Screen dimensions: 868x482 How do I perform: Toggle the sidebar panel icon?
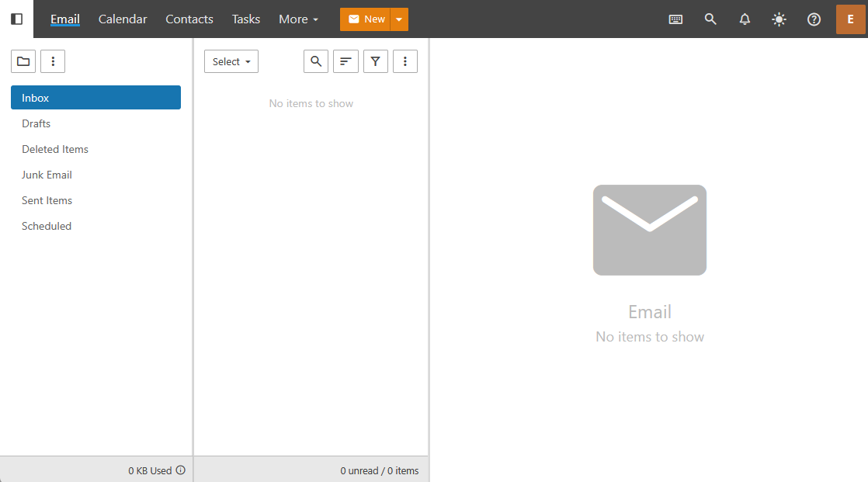pos(16,19)
